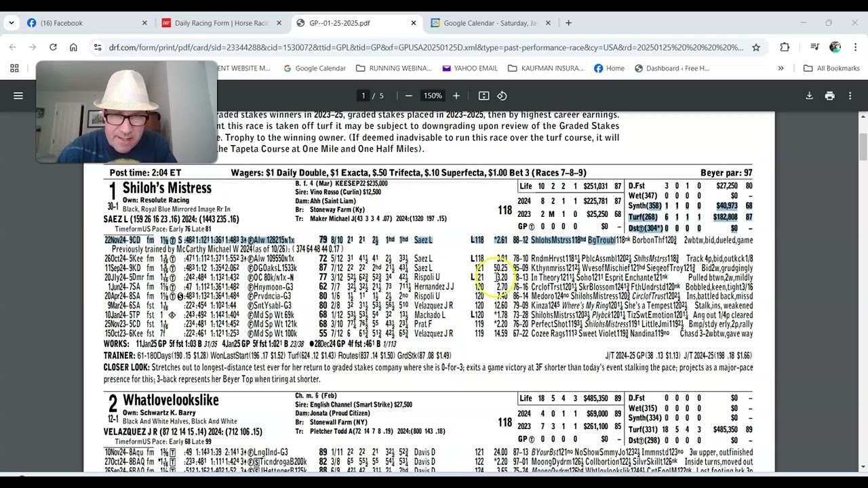Viewport: 868px width, 488px height.
Task: Click the 150% zoom level field
Action: coord(433,96)
